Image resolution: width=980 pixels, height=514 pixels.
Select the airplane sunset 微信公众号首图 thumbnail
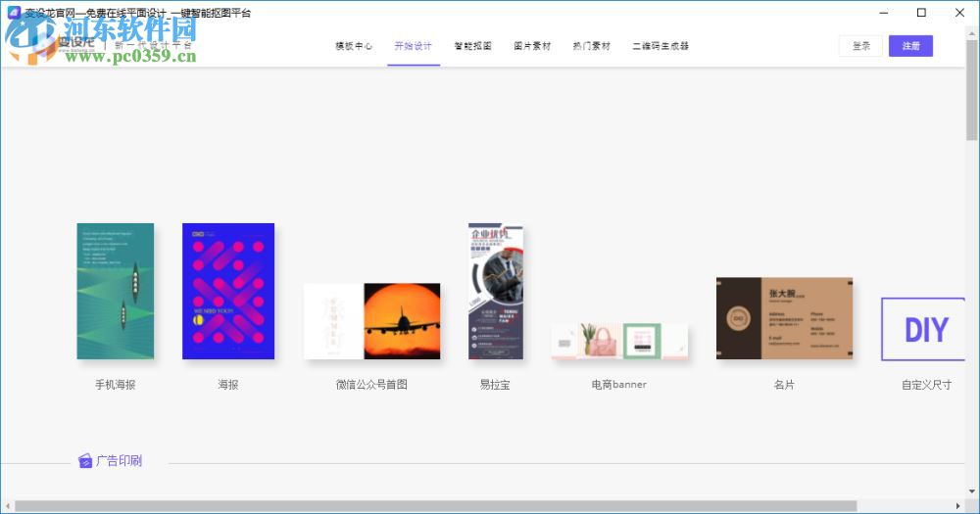tap(371, 321)
